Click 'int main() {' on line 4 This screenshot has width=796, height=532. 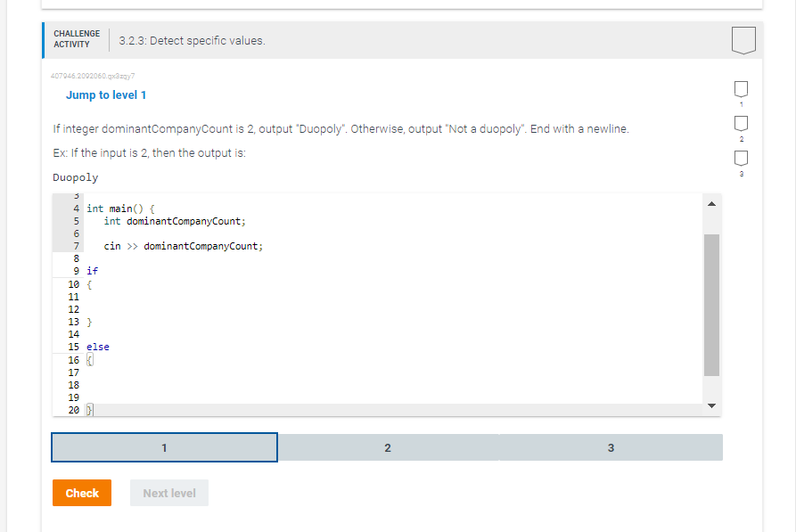(121, 209)
